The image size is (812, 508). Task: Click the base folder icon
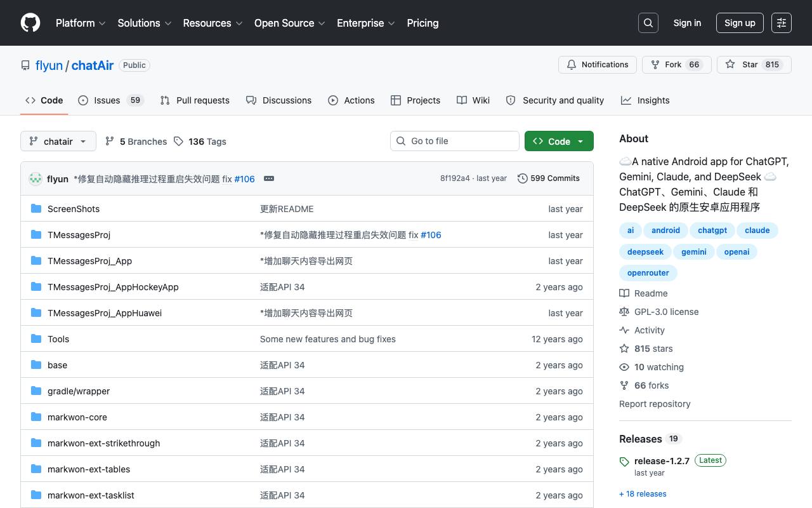click(36, 365)
